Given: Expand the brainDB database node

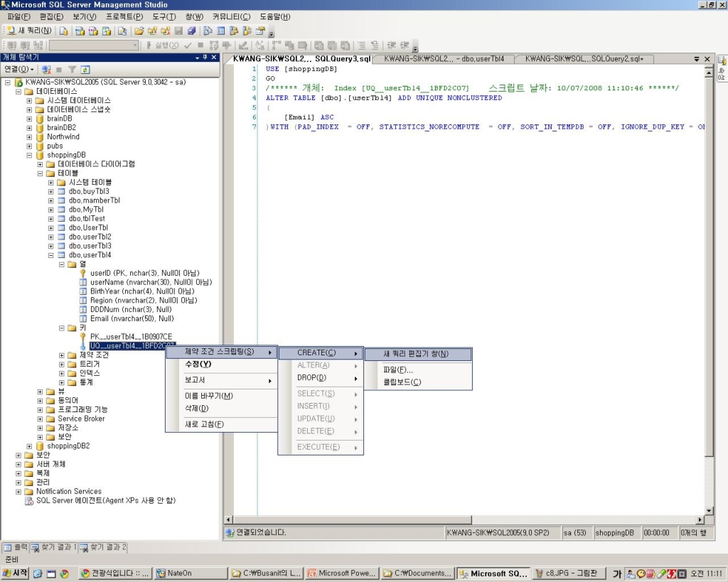Looking at the screenshot, I should (x=29, y=119).
